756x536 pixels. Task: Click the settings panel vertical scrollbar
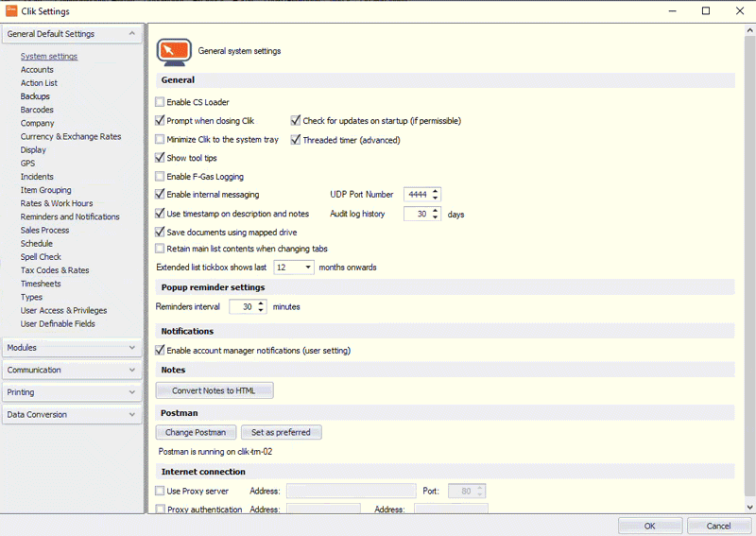pos(749,266)
